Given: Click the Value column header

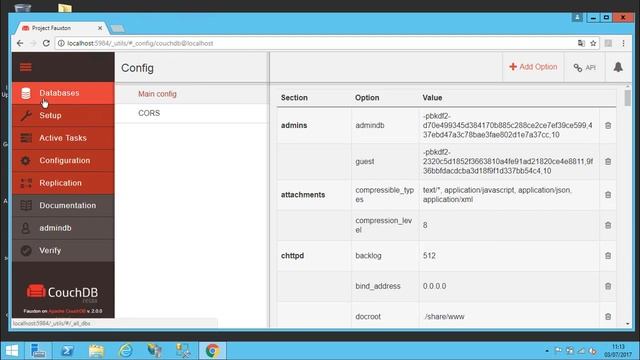Looking at the screenshot, I should [432, 98].
